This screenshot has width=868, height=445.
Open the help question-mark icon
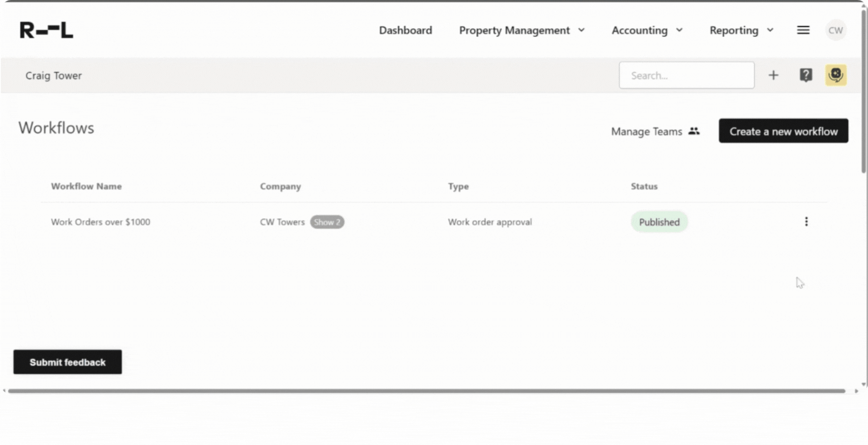click(806, 75)
